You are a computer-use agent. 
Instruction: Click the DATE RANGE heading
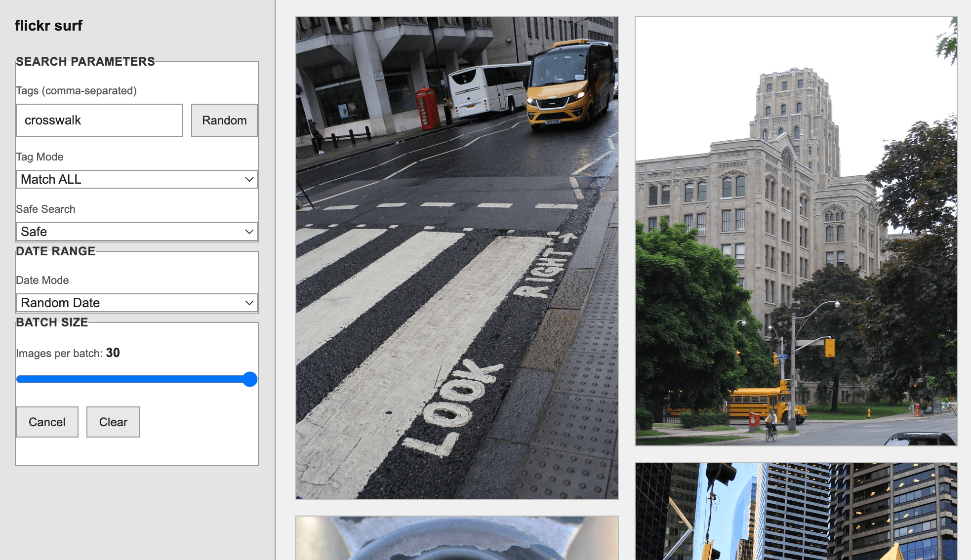tap(55, 251)
